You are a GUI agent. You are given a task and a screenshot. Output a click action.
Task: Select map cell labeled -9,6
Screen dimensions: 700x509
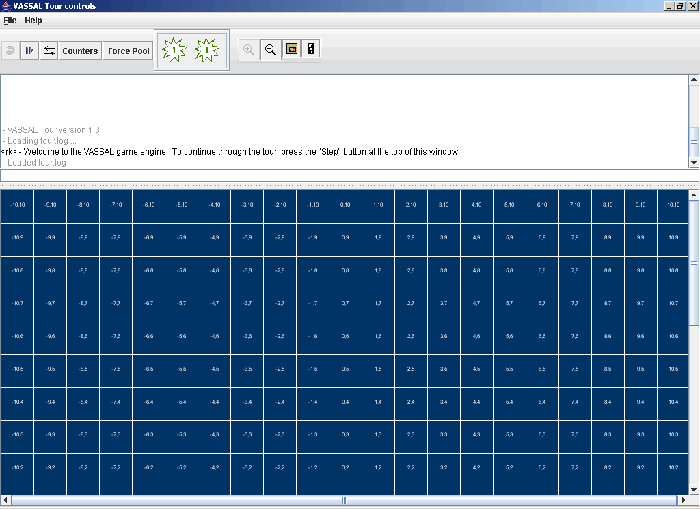pyautogui.click(x=50, y=336)
